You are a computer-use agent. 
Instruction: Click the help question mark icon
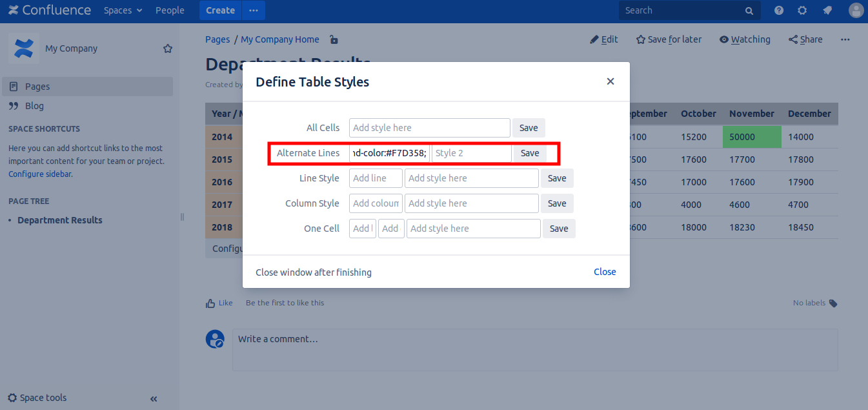click(779, 10)
